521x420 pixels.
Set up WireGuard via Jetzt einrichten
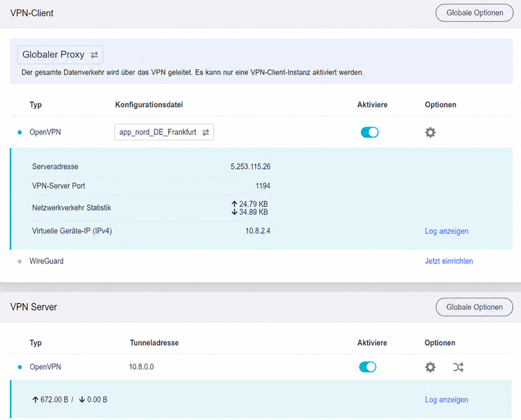[449, 261]
